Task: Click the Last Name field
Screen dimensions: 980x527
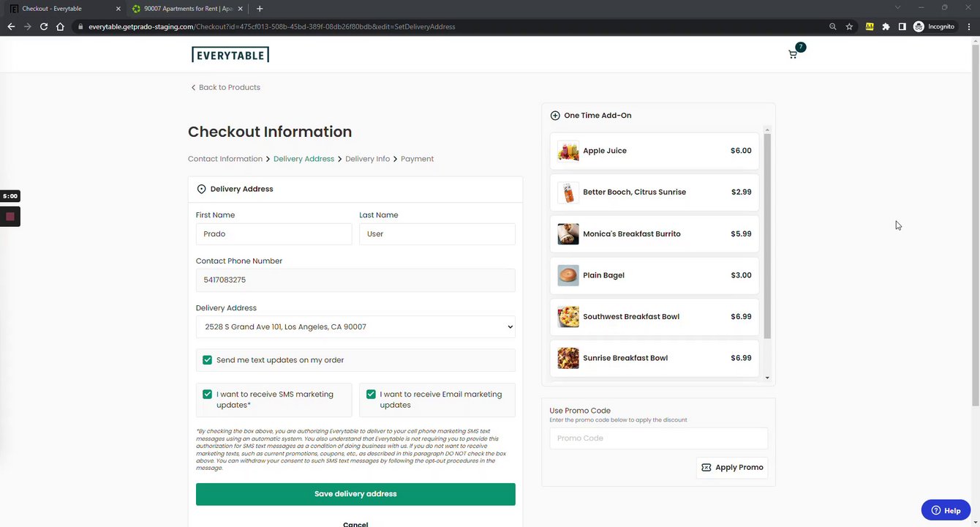Action: tap(437, 234)
